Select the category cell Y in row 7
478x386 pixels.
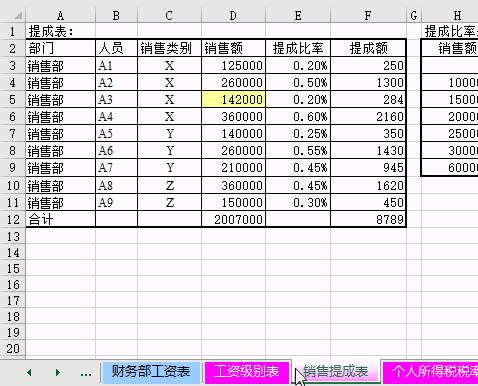tap(169, 133)
